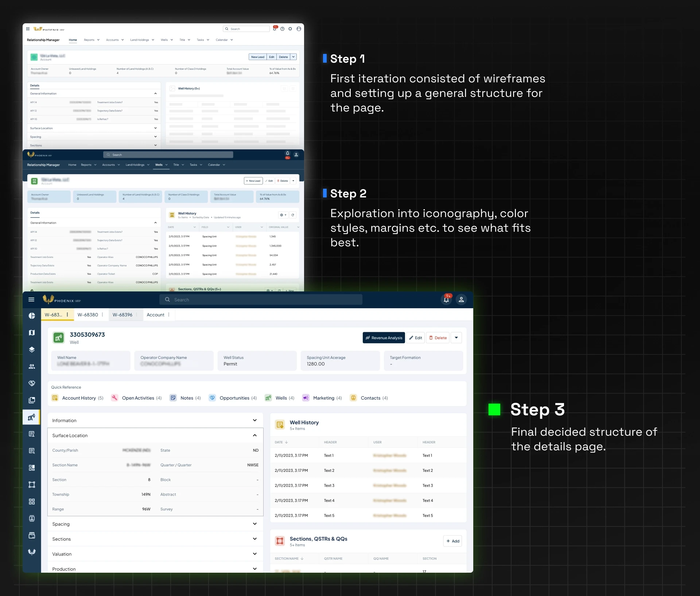The height and width of the screenshot is (596, 700).
Task: Expand the Spacing section in bottom window
Action: click(155, 524)
